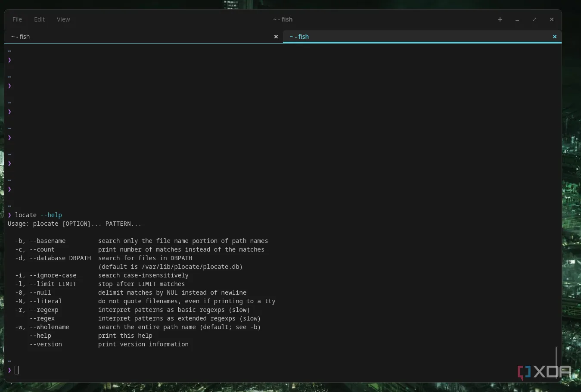Click the '--version' option text
Viewport: 581px width, 392px height.
click(x=46, y=344)
